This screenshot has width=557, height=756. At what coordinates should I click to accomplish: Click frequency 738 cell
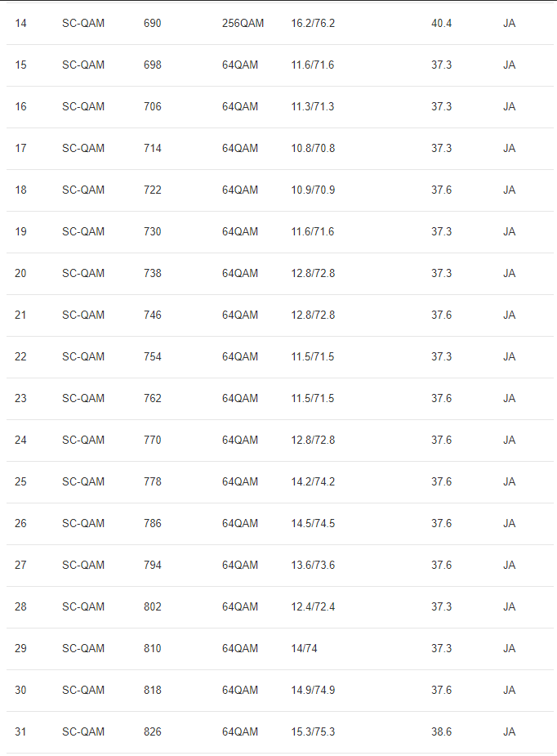pyautogui.click(x=152, y=273)
